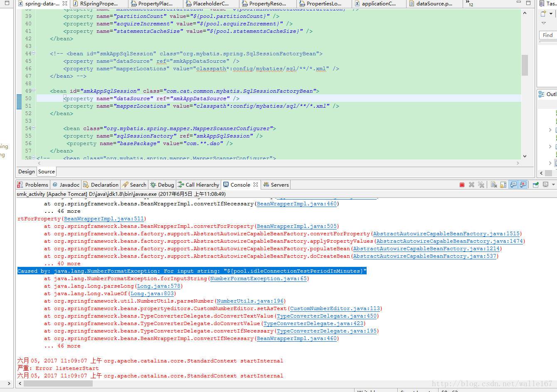Open console selection dropdown arrow

(x=553, y=185)
